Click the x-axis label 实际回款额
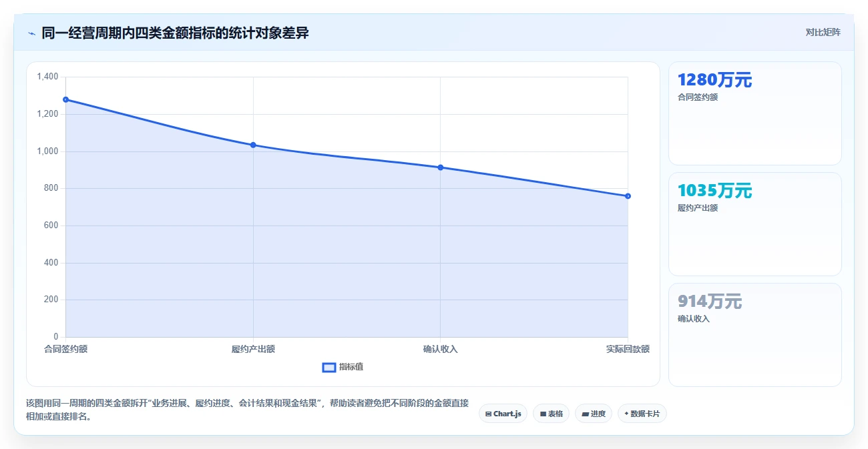The width and height of the screenshot is (868, 449). 628,349
